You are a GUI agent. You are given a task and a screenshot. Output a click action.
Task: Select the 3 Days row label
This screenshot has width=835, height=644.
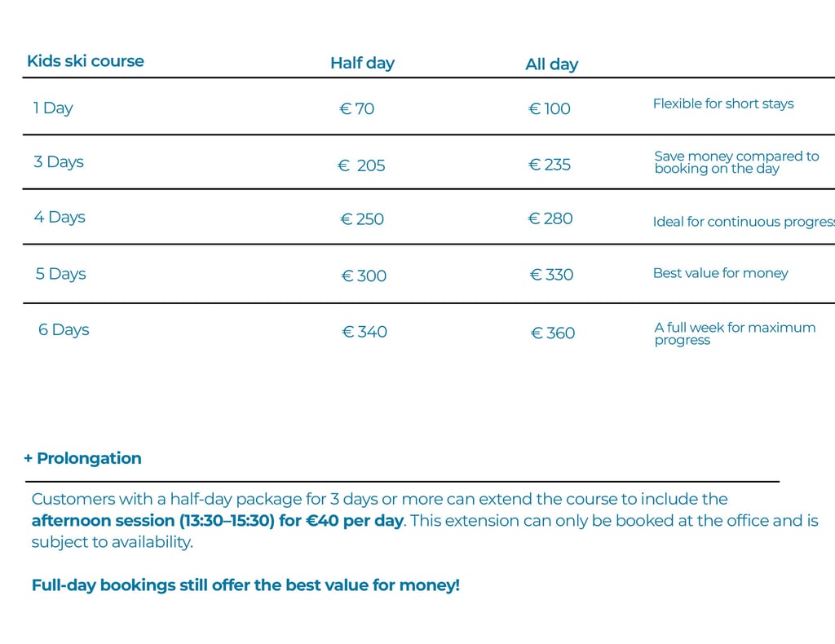(59, 161)
